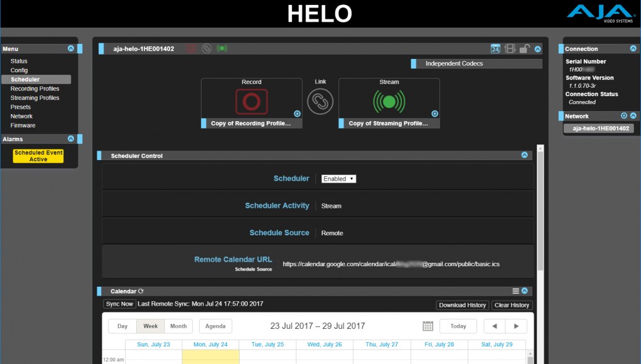Click Copy of Streaming Profile label
This screenshot has height=364, width=641.
pos(389,124)
